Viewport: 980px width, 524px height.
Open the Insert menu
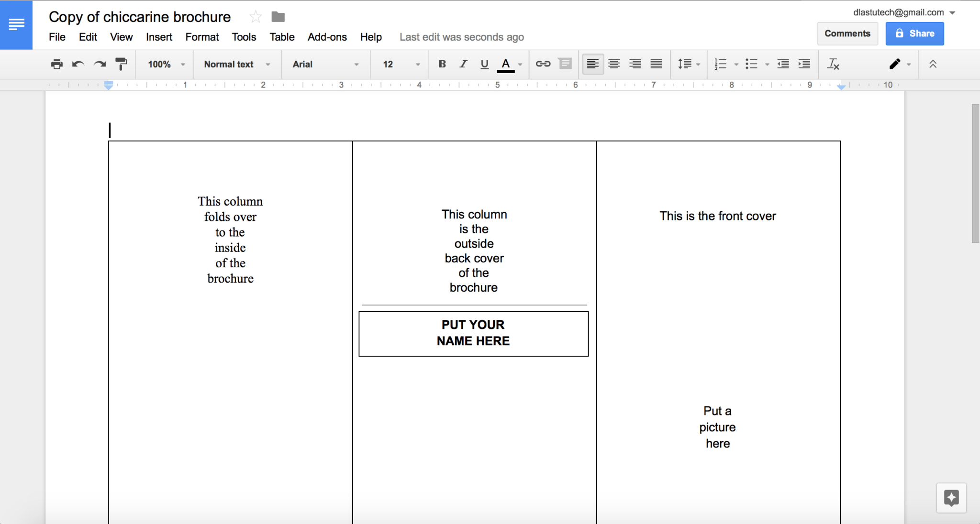point(158,36)
